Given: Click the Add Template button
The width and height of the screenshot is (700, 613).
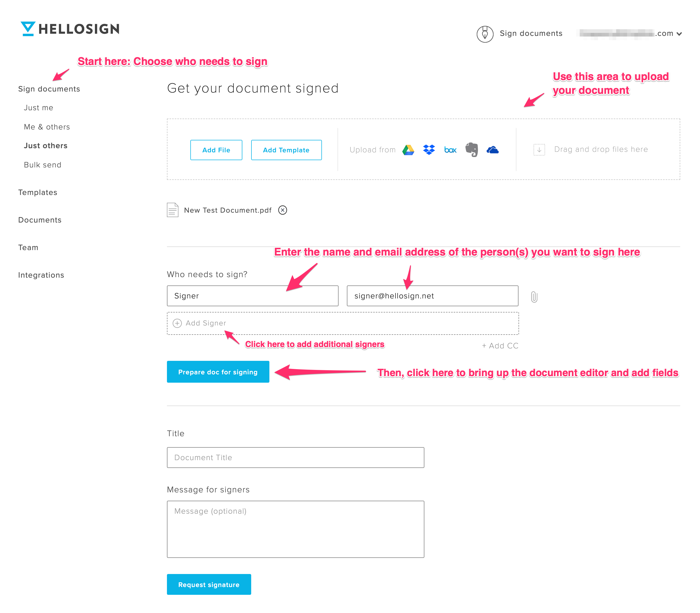Looking at the screenshot, I should (286, 150).
